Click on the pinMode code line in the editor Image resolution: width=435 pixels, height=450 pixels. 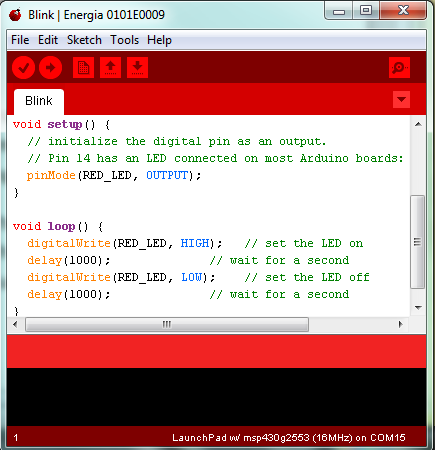point(114,175)
